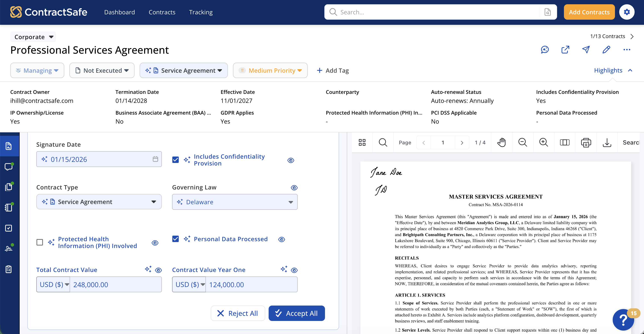Go to Dashboard
The height and width of the screenshot is (334, 644).
tap(120, 12)
